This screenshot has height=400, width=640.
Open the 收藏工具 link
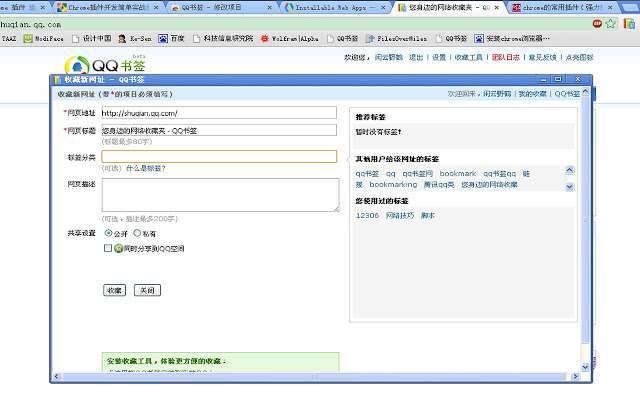(469, 58)
